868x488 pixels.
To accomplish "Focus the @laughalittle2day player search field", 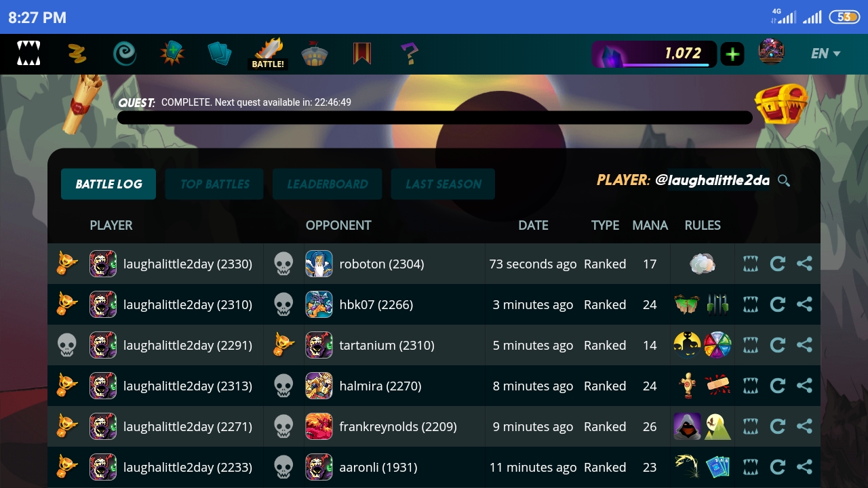I will pos(712,180).
